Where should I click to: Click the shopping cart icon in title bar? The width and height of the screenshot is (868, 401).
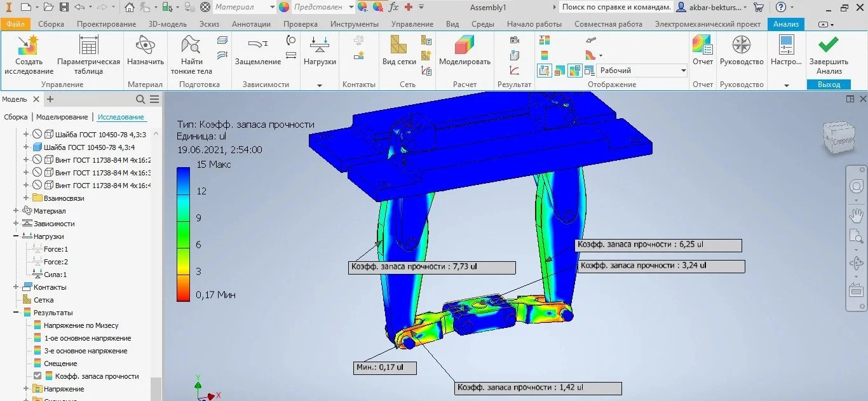[x=759, y=7]
